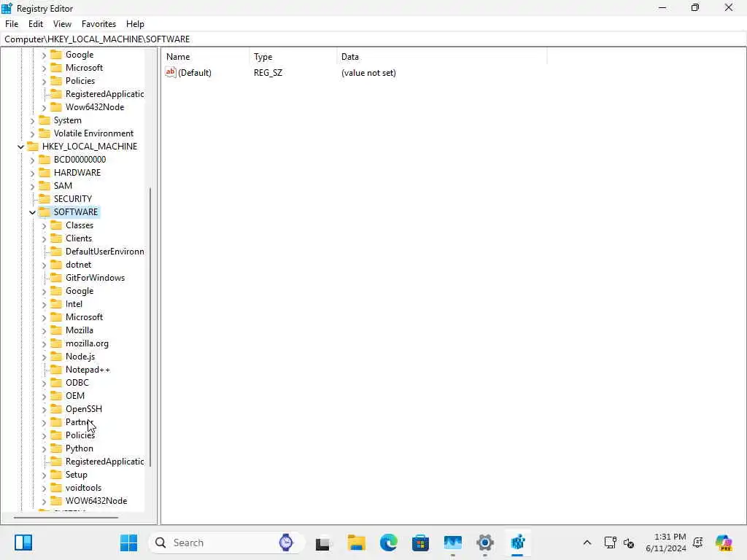747x560 pixels.
Task: Open the Windows Start menu
Action: (x=128, y=542)
